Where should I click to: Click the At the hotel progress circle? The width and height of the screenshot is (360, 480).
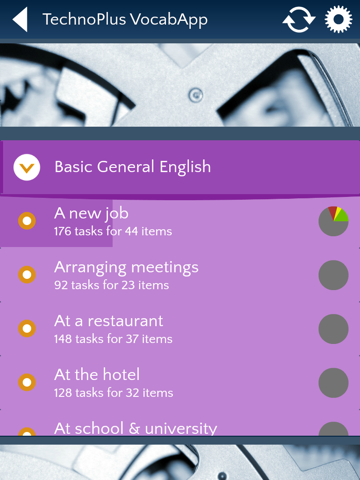(333, 383)
